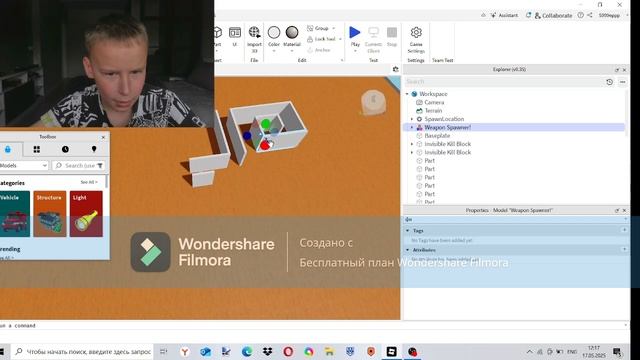Screen dimensions: 640x360
Task: Open Dropbox from taskbar
Action: (x=267, y=351)
